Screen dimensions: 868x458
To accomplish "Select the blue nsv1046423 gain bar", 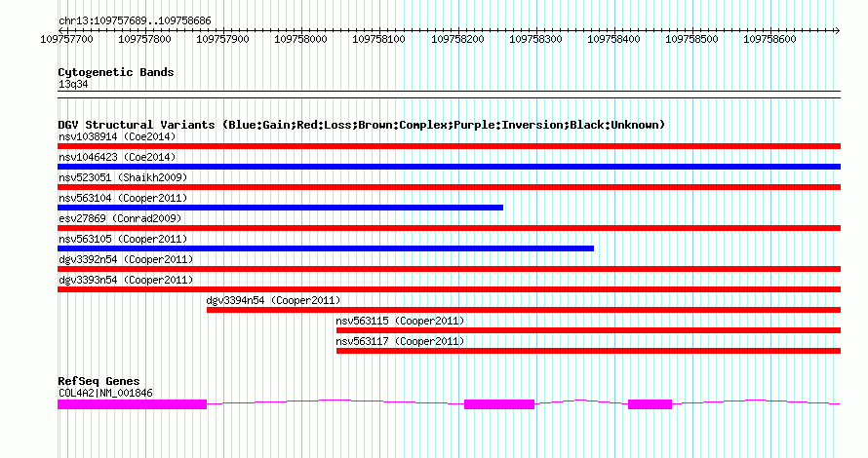I will [449, 167].
